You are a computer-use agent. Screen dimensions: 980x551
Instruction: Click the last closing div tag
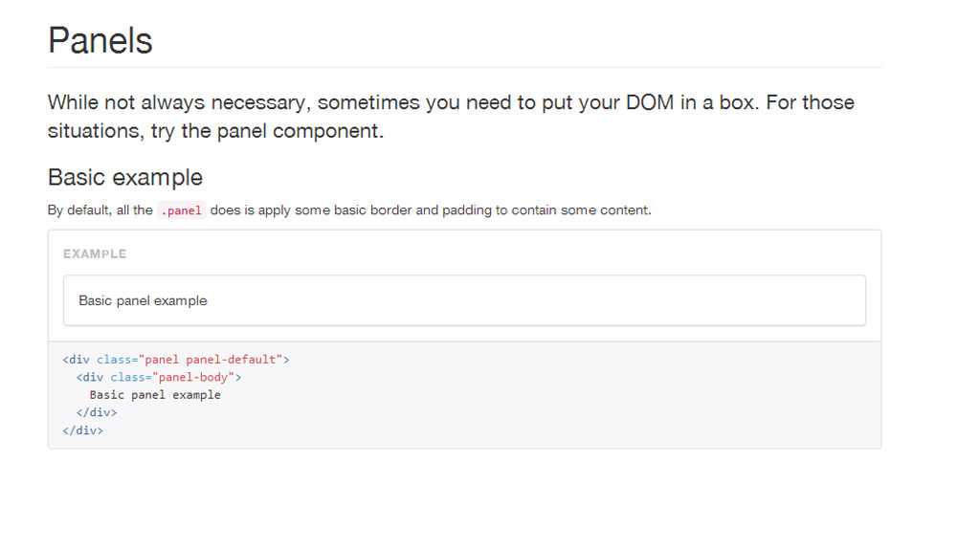coord(83,430)
